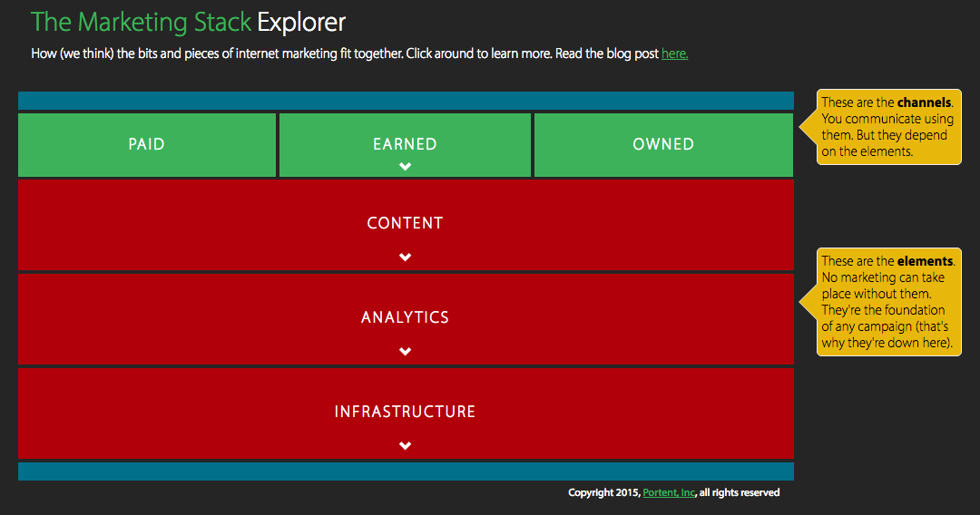The width and height of the screenshot is (980, 515).
Task: Click the blue bar below INFRASTRUCTURE
Action: 406,471
